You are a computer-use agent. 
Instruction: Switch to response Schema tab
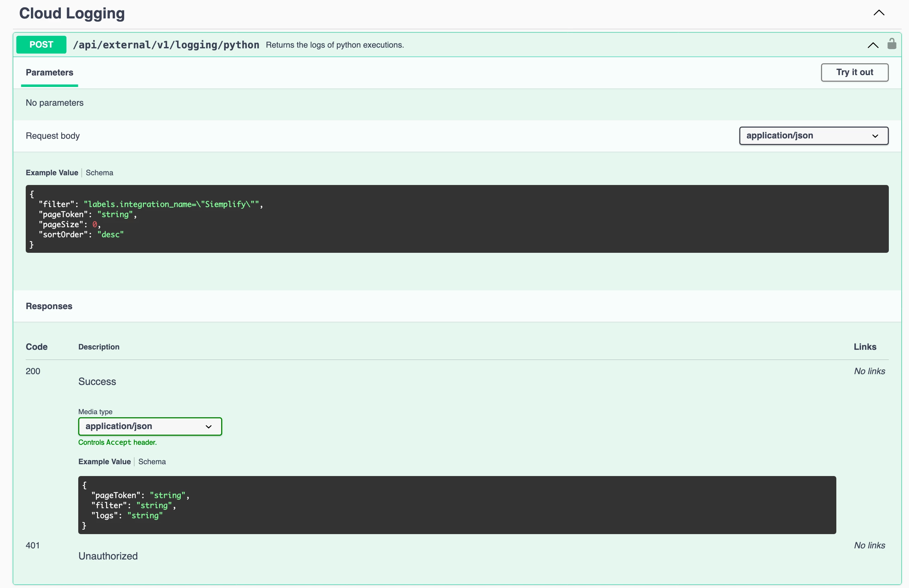[152, 462]
